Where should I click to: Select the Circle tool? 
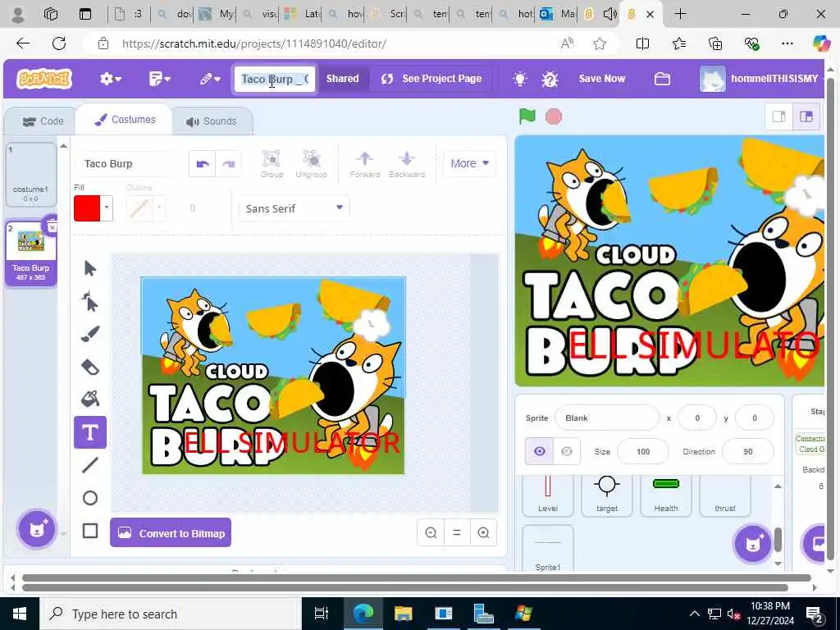click(90, 498)
